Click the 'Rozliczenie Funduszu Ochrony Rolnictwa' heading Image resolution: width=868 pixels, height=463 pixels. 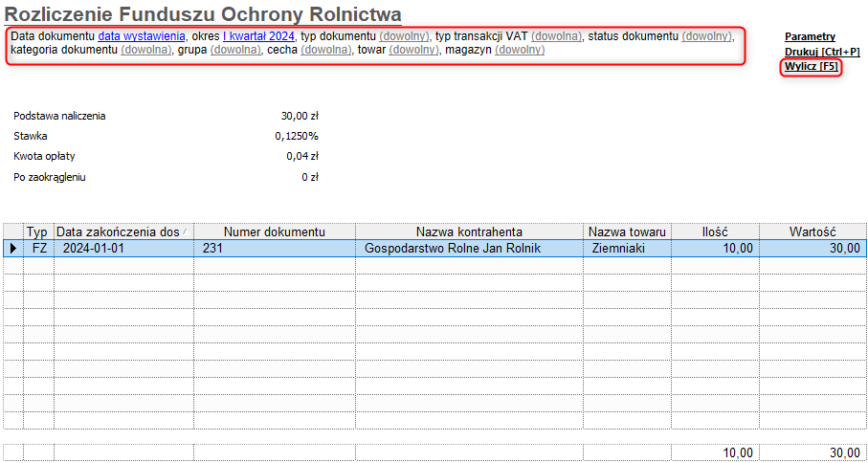(x=203, y=13)
